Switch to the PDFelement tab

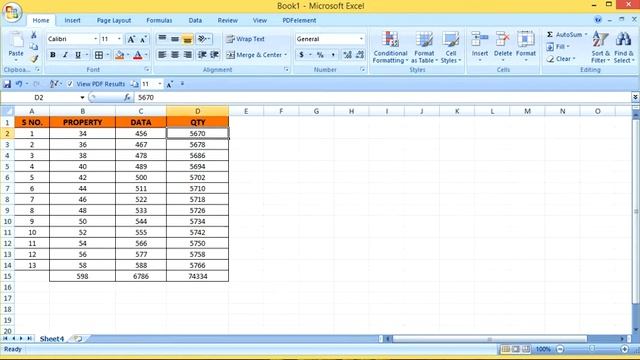299,20
